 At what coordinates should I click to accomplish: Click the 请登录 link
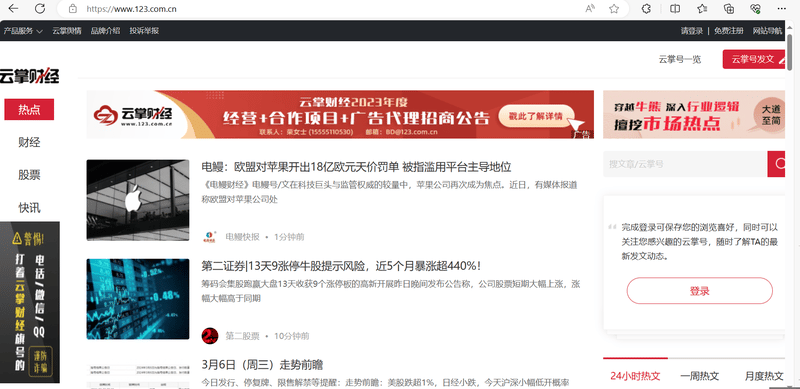pos(692,31)
